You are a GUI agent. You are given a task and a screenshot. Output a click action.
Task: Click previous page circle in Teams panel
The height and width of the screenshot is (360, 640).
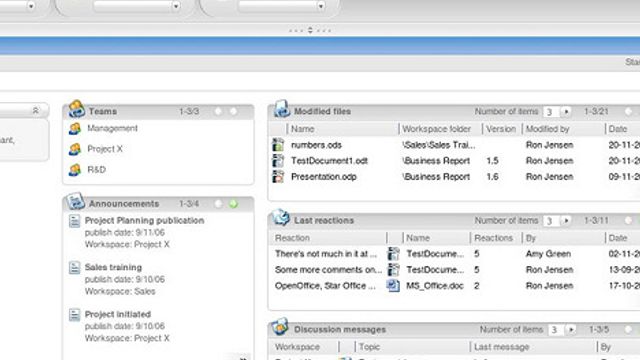[218, 111]
